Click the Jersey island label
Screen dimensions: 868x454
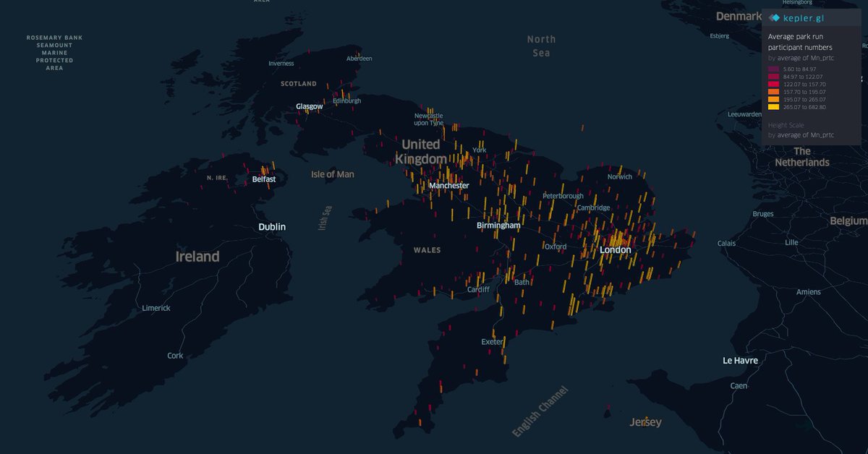645,422
